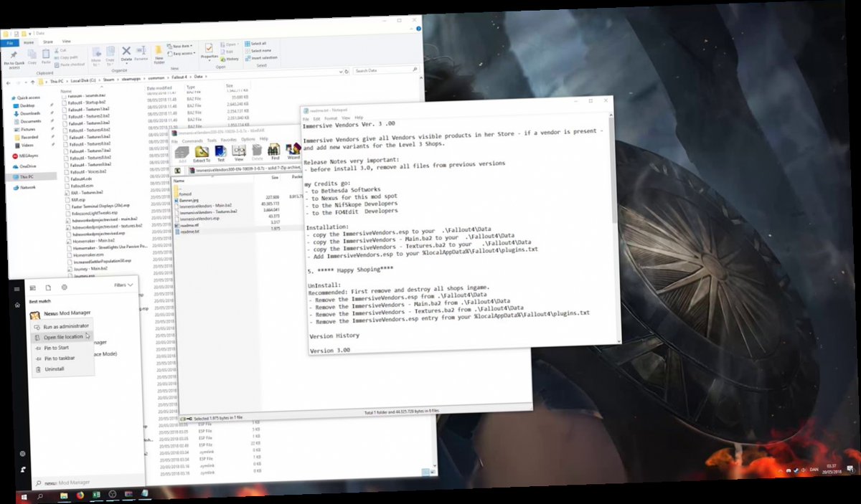Image resolution: width=861 pixels, height=504 pixels.
Task: Switch to the Explorer View tab
Action: click(x=66, y=41)
